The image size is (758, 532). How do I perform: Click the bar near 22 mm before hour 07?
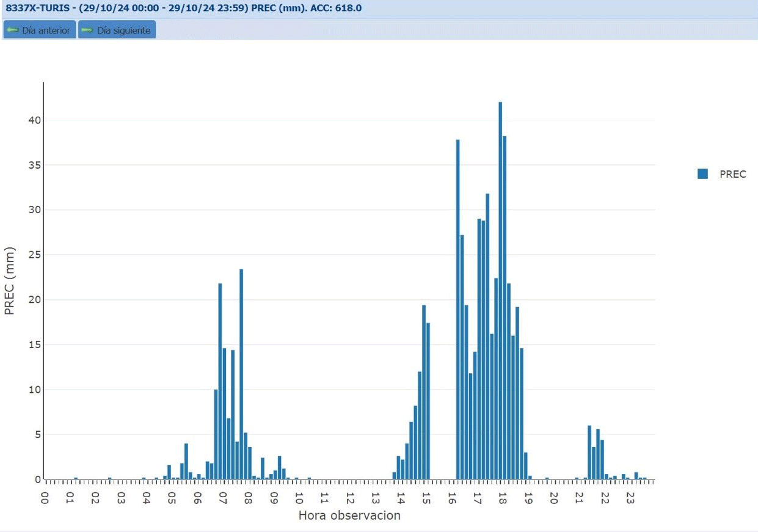pos(220,381)
